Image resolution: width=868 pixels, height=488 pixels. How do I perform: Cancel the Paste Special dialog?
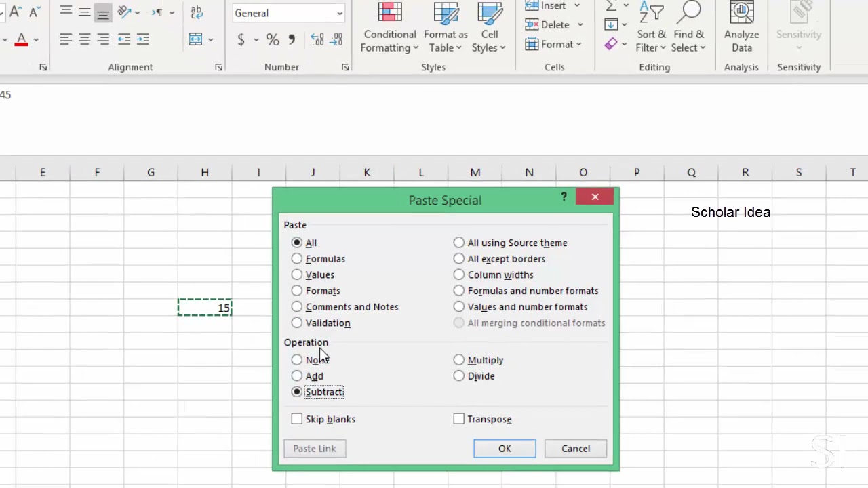tap(576, 449)
